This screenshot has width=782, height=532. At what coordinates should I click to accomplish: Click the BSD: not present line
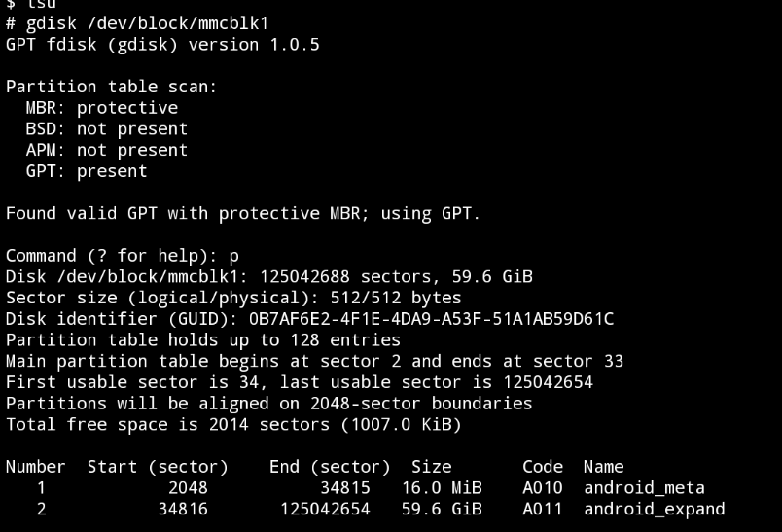tap(107, 129)
